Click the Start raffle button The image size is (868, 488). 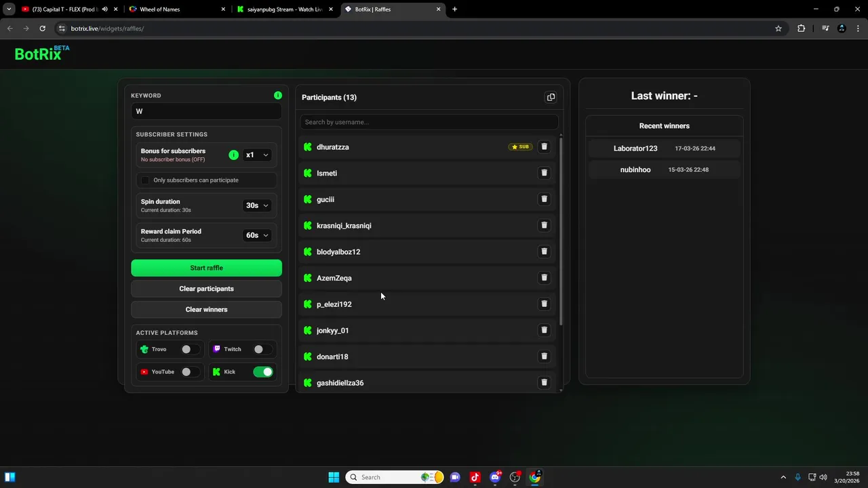pyautogui.click(x=206, y=268)
